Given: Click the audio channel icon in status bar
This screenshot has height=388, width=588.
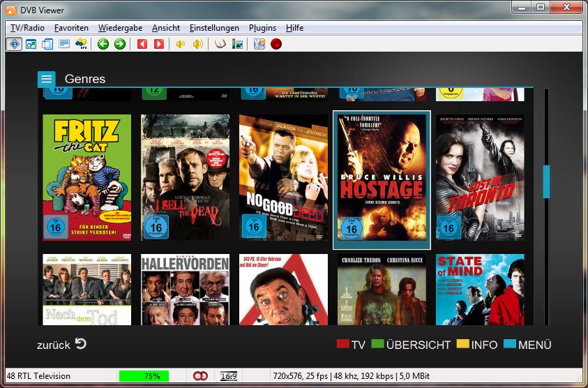Looking at the screenshot, I should (200, 375).
